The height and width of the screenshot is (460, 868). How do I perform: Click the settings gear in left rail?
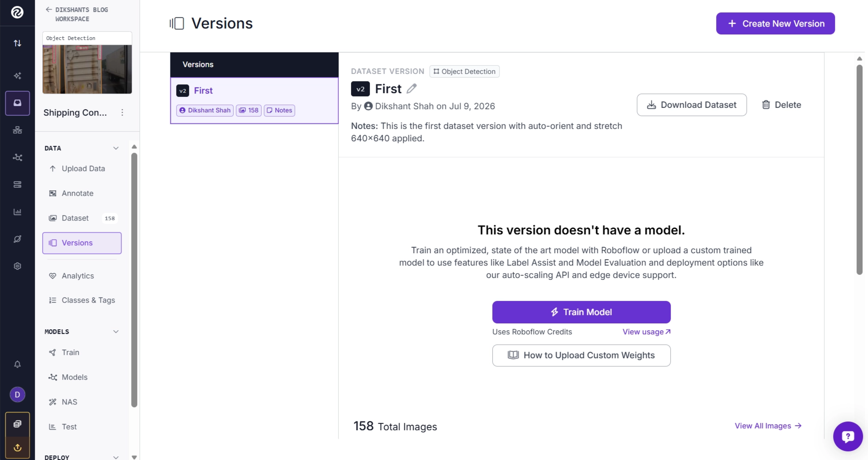(17, 266)
